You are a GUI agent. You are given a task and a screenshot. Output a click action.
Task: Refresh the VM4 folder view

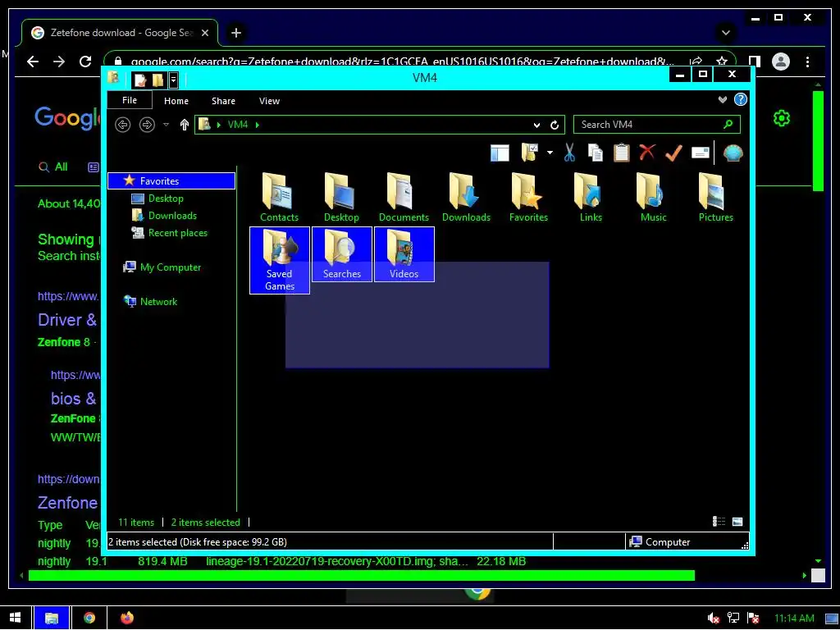[x=555, y=125]
